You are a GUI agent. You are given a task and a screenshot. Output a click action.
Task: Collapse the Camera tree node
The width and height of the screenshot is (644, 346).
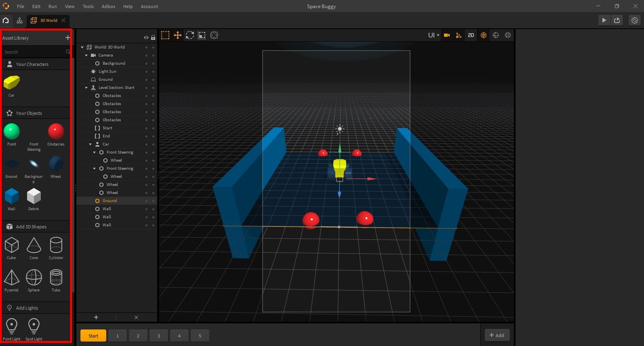(86, 55)
